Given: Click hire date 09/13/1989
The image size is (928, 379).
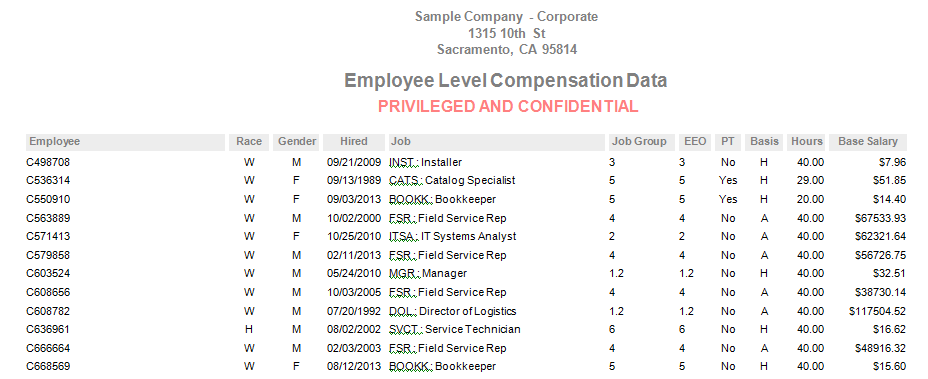Looking at the screenshot, I should (x=354, y=181).
